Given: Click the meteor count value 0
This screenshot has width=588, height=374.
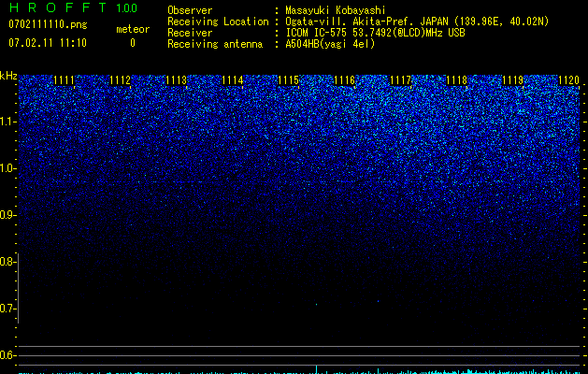Looking at the screenshot, I should 133,43.
